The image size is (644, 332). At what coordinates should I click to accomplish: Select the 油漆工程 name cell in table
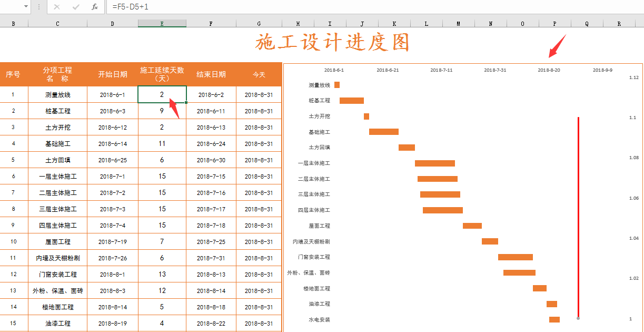click(57, 324)
